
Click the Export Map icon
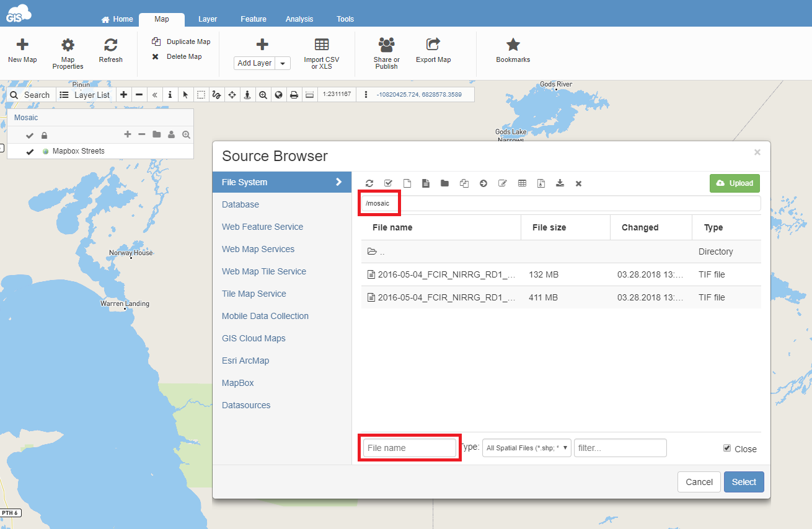tap(433, 45)
